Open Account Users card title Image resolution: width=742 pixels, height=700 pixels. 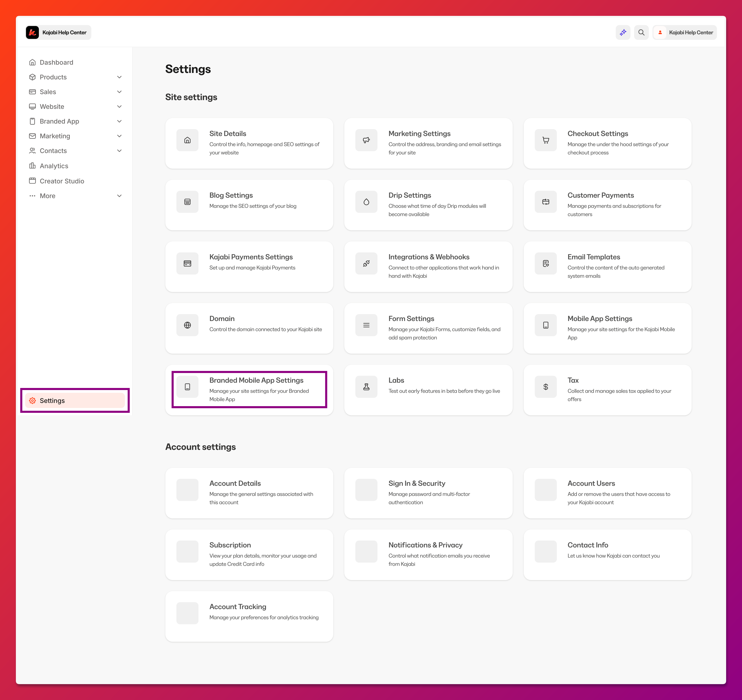[x=591, y=483]
